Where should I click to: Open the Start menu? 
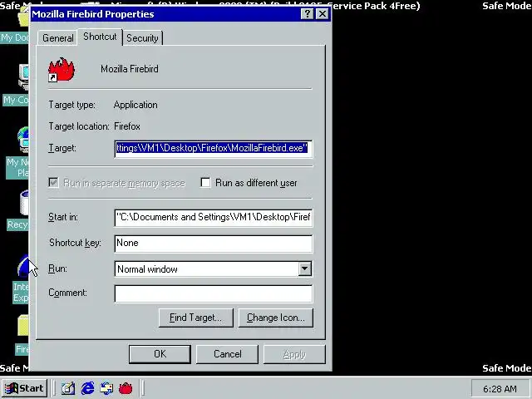coord(24,388)
